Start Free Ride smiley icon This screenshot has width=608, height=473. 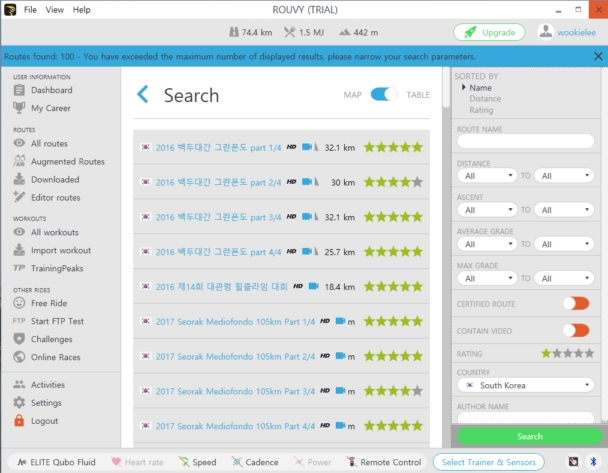pyautogui.click(x=19, y=303)
